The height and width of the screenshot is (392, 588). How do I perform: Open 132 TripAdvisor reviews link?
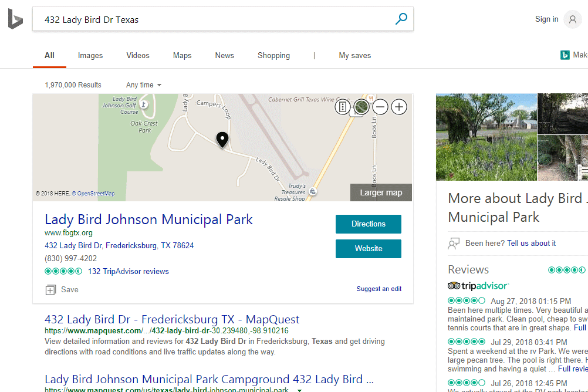pos(128,272)
